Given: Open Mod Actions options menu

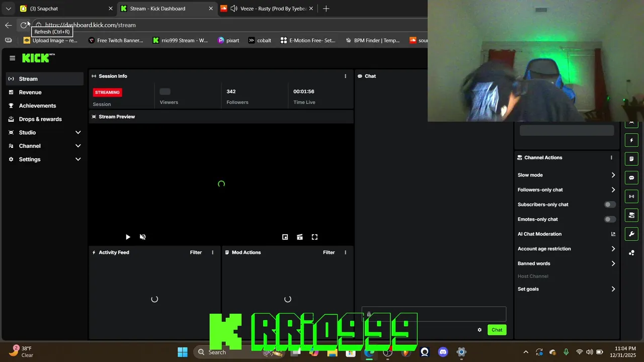Looking at the screenshot, I should coord(345,252).
